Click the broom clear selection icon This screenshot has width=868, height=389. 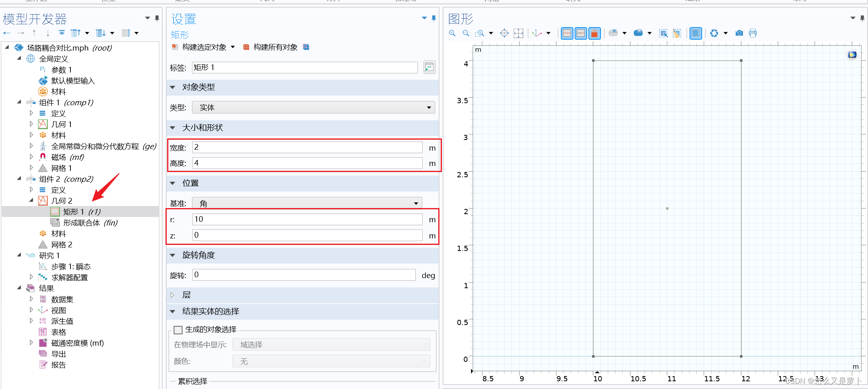[677, 33]
